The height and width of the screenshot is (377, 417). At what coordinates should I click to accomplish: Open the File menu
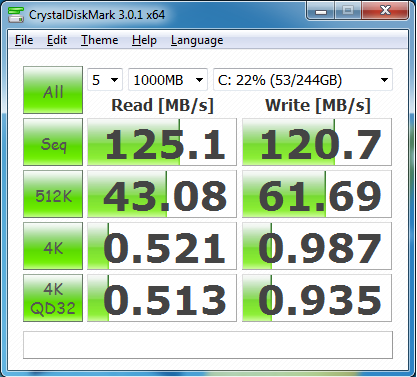24,40
